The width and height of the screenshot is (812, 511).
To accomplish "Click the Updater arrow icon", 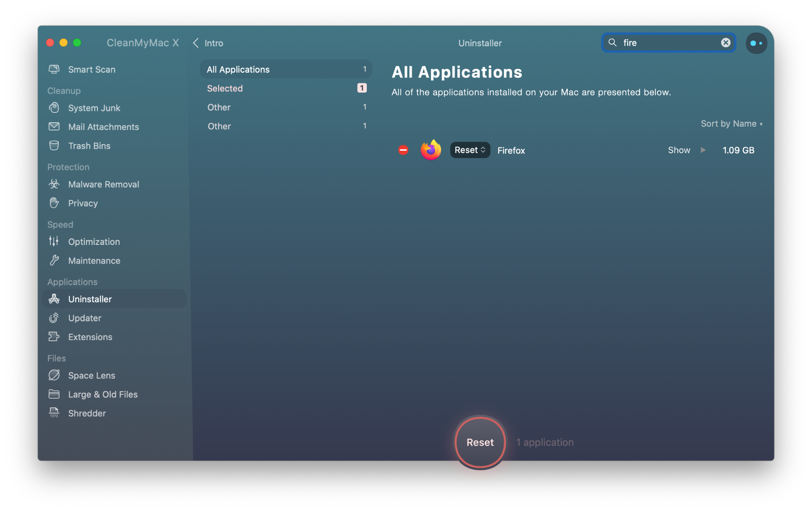I will point(54,318).
